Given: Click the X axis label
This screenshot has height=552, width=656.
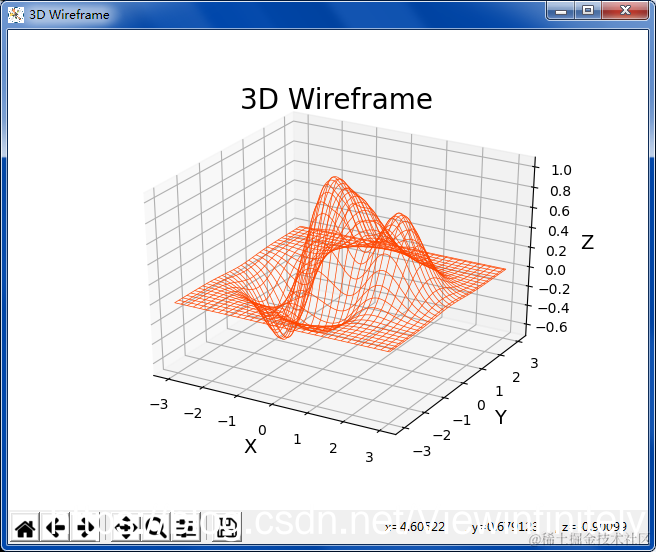Looking at the screenshot, I should point(250,447).
